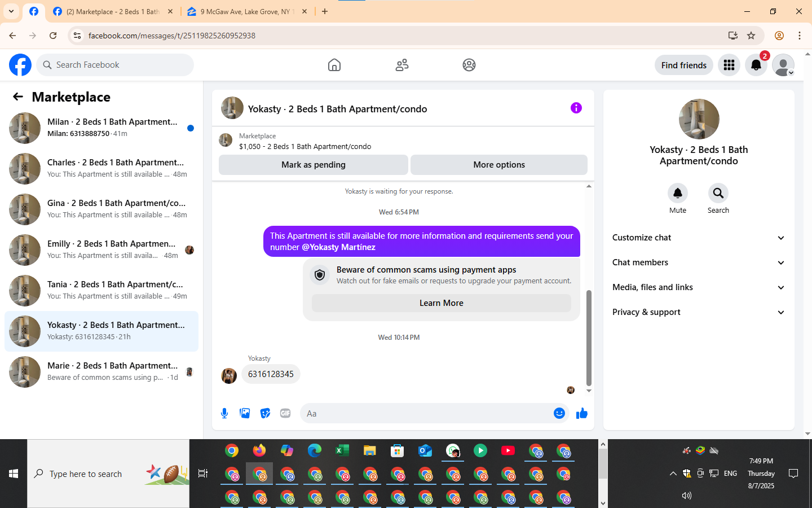Image resolution: width=812 pixels, height=508 pixels.
Task: Open the account profile menu
Action: (x=783, y=65)
